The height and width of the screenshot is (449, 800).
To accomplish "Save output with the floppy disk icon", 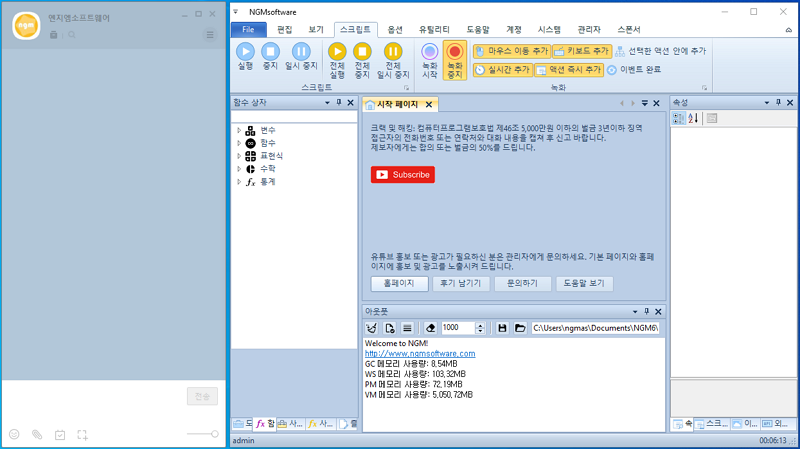I will pos(502,328).
